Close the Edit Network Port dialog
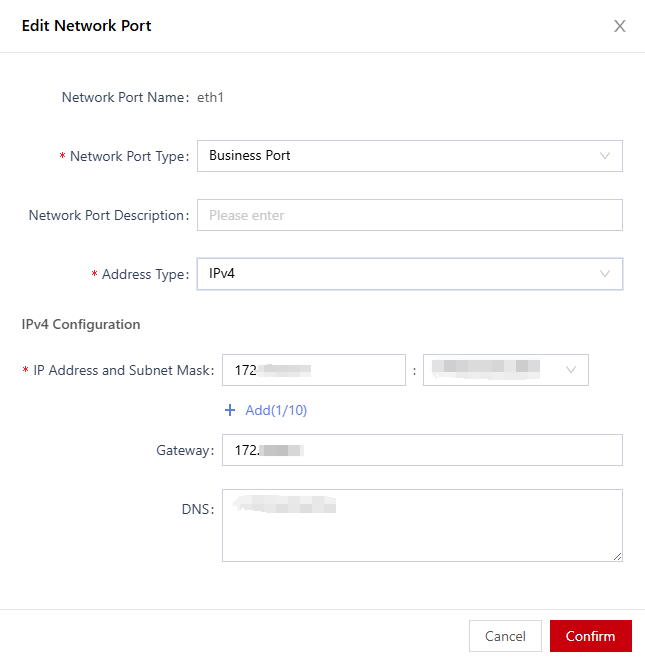This screenshot has height=661, width=645. tap(619, 26)
